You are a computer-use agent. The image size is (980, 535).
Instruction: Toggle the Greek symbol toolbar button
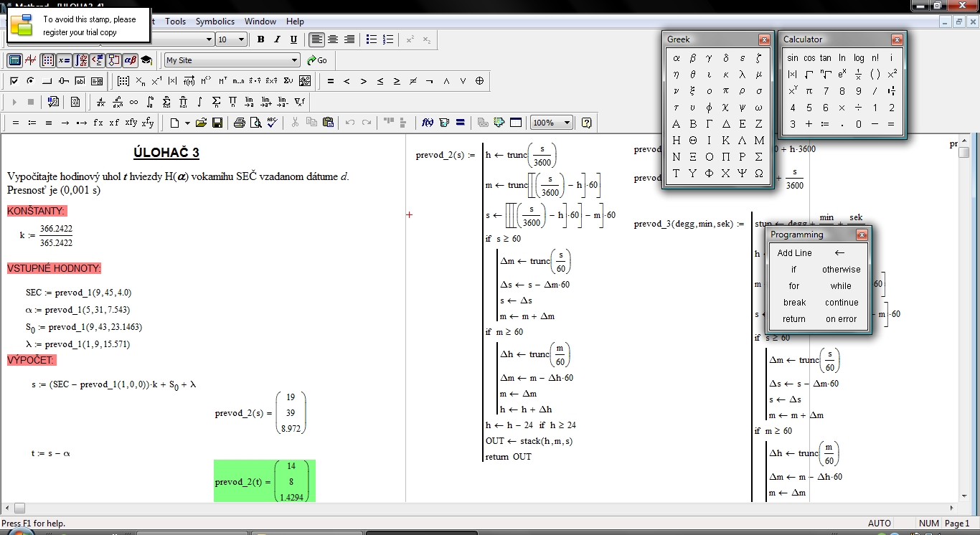131,60
